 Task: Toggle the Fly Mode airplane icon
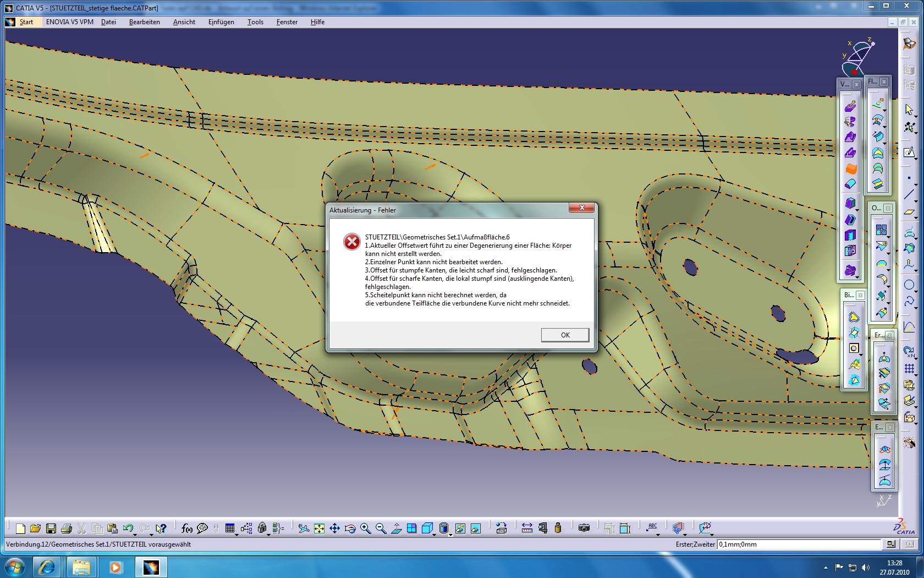tap(304, 528)
